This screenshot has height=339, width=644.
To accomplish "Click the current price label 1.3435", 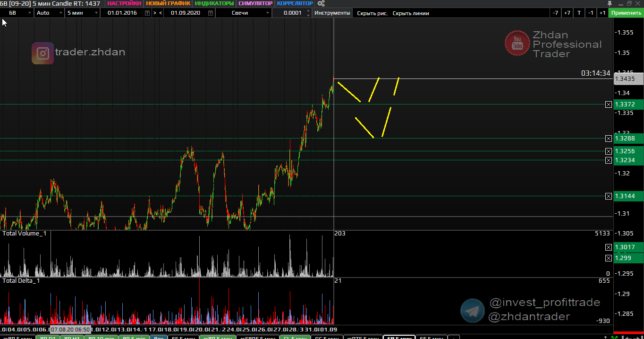I will 628,79.
